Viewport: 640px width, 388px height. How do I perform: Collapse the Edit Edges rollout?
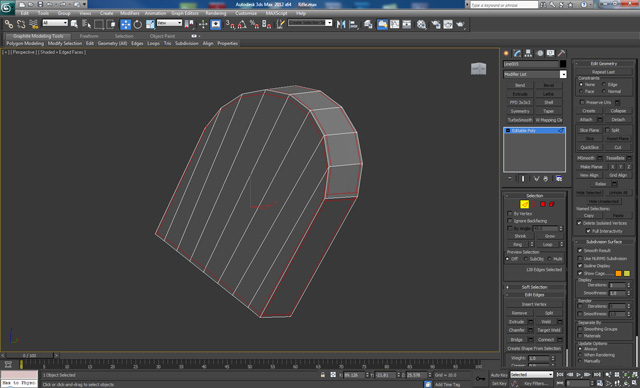534,295
